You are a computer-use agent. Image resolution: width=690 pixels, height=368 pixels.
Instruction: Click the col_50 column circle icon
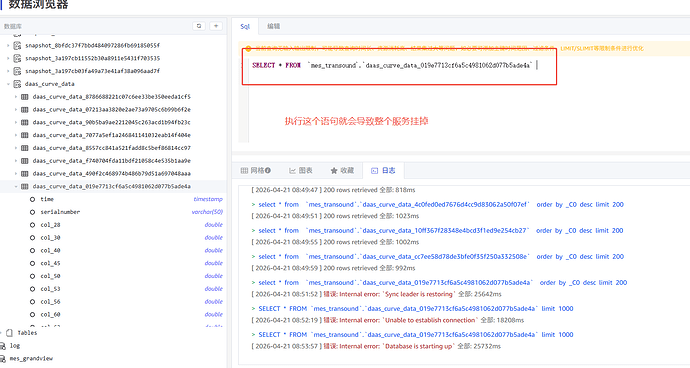(x=33, y=276)
